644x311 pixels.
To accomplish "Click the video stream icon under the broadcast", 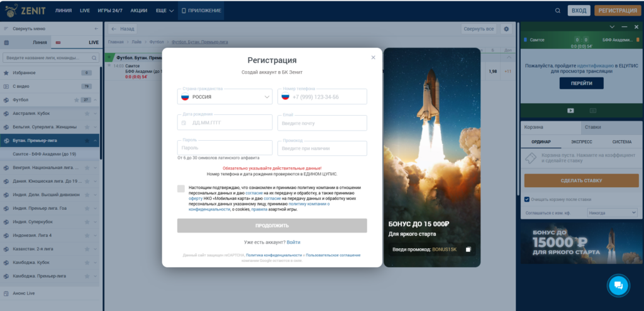I will point(570,111).
